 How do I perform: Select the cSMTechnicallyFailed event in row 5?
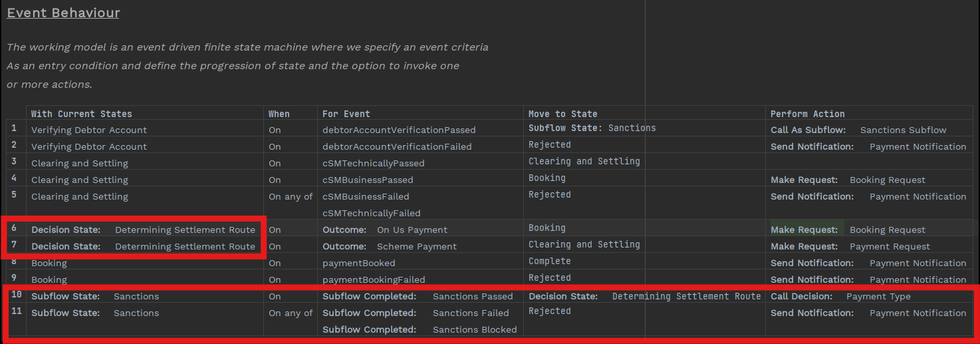[371, 213]
